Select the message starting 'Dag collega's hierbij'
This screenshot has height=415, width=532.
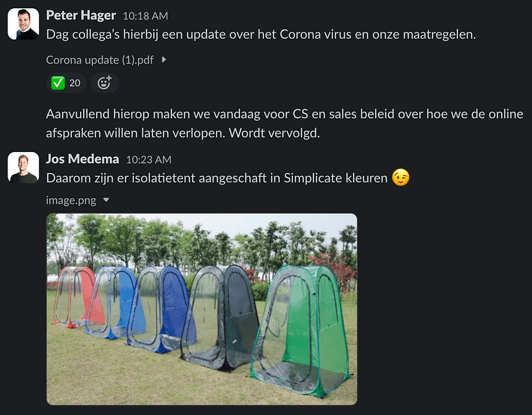[261, 35]
